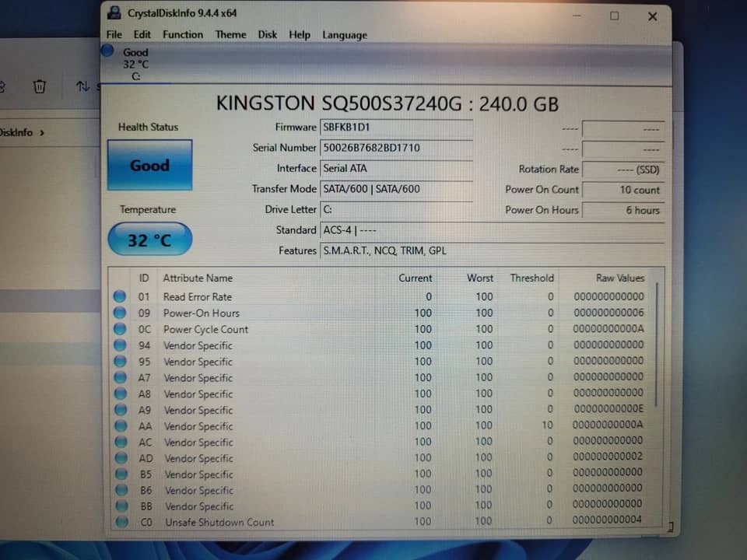747x560 pixels.
Task: Open the Disk menu
Action: coord(267,35)
